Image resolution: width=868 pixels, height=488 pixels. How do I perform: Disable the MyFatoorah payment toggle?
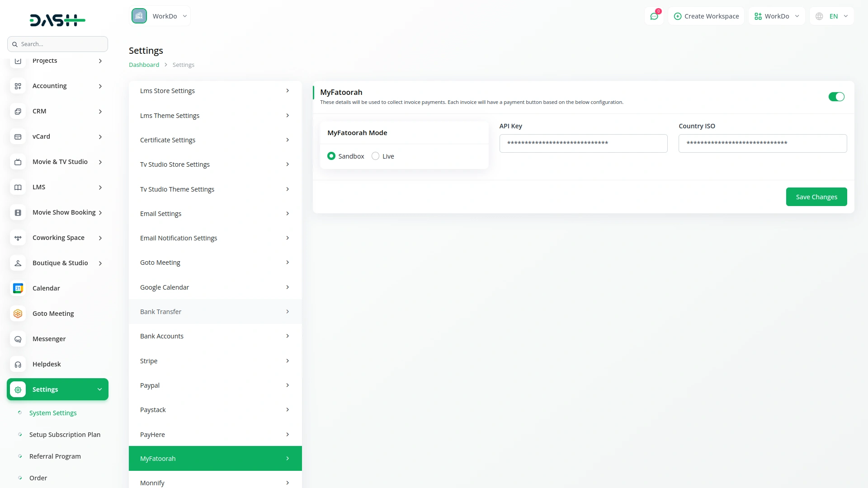click(836, 97)
